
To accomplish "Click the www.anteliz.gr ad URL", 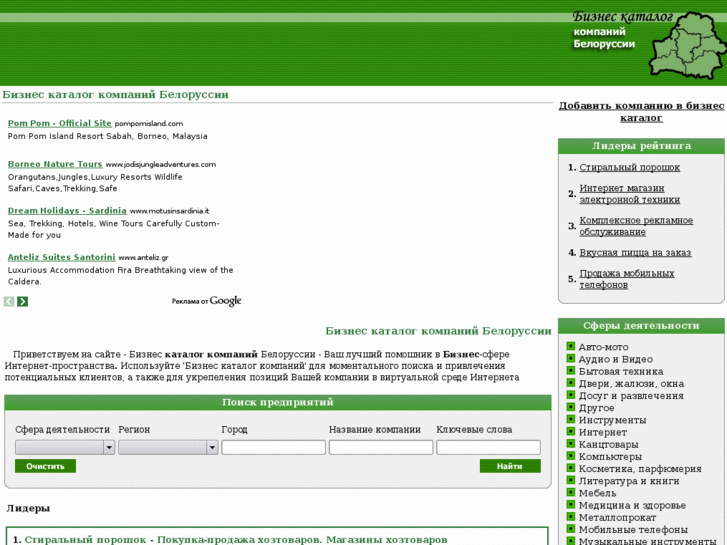I will click(143, 257).
